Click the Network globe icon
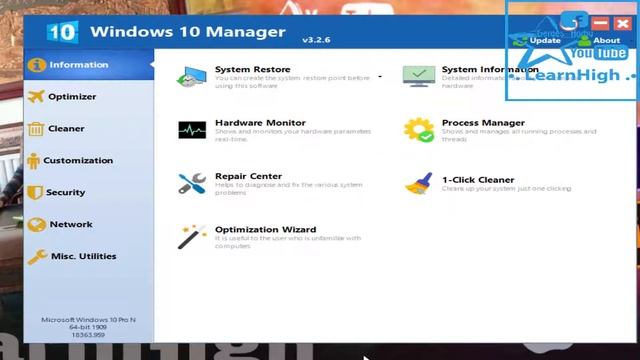Screen dimensions: 640x360 pos(37,224)
